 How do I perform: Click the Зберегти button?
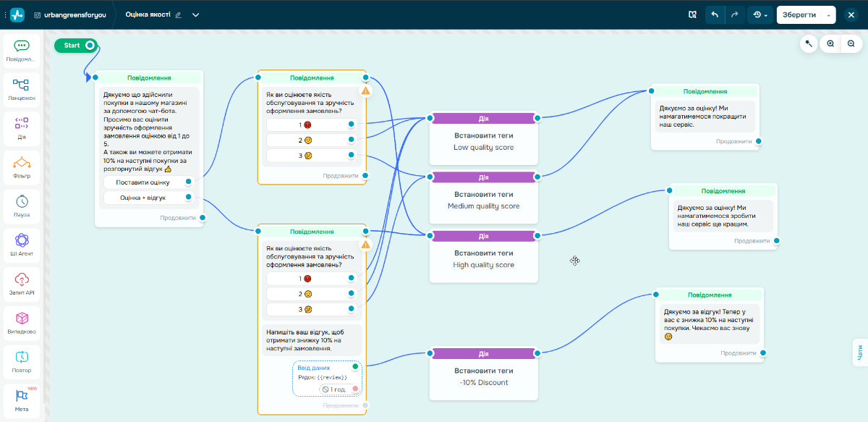(x=799, y=14)
